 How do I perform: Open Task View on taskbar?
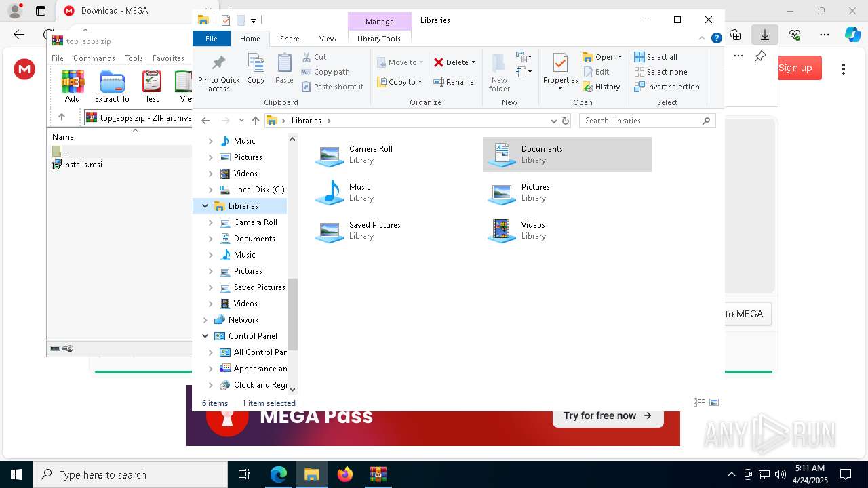click(244, 474)
